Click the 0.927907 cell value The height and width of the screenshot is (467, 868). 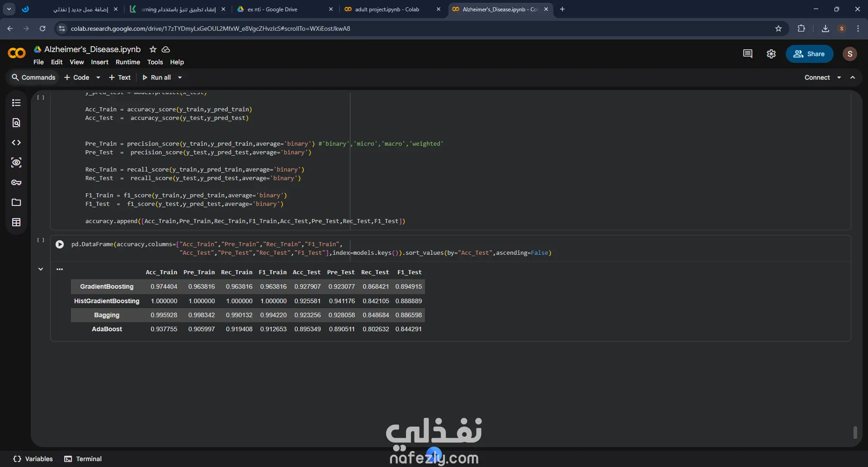point(307,286)
